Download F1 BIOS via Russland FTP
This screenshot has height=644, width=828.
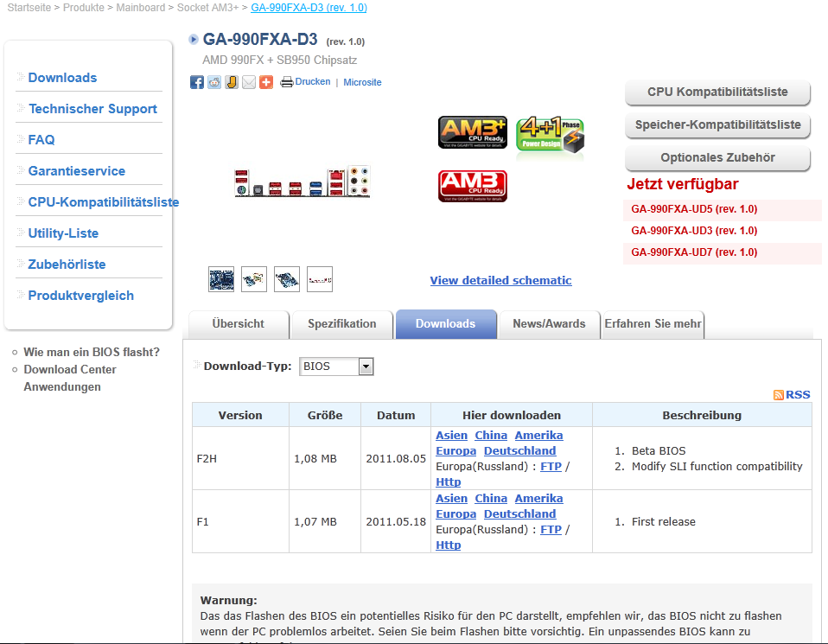pos(551,530)
